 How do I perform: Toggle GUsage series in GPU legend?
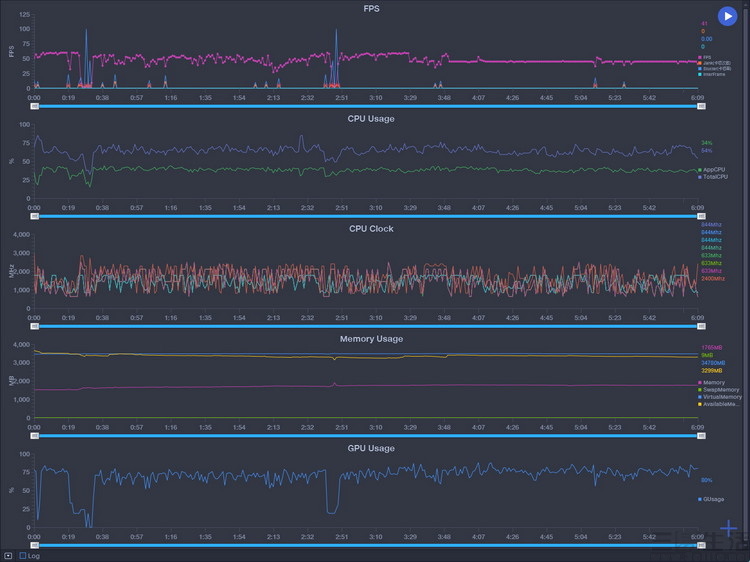(x=712, y=499)
